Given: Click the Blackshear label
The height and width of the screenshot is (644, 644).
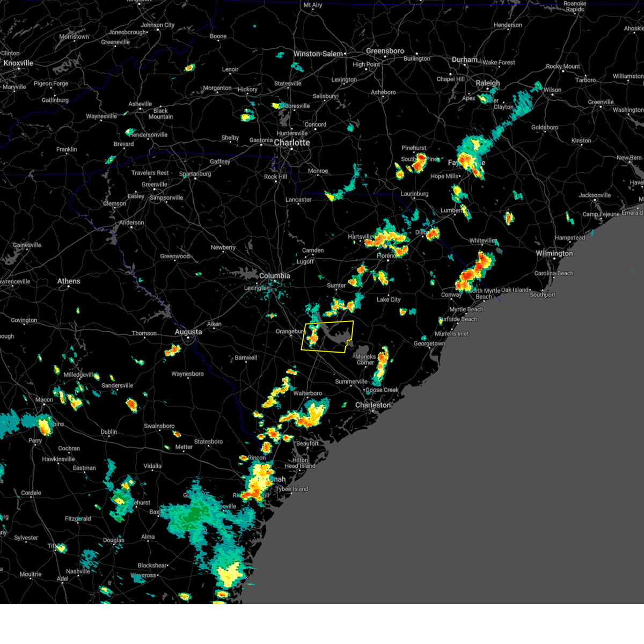Looking at the screenshot, I should (x=152, y=566).
